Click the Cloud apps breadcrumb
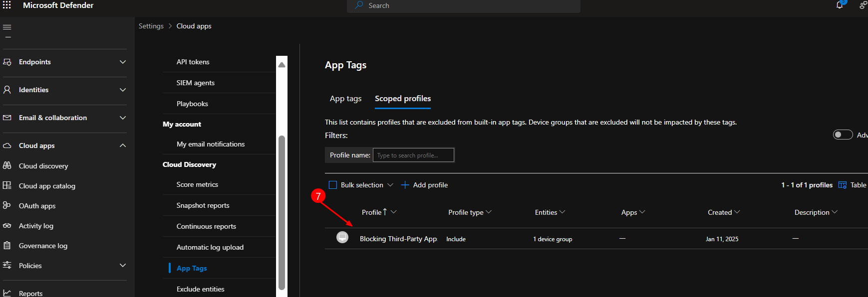 tap(194, 26)
